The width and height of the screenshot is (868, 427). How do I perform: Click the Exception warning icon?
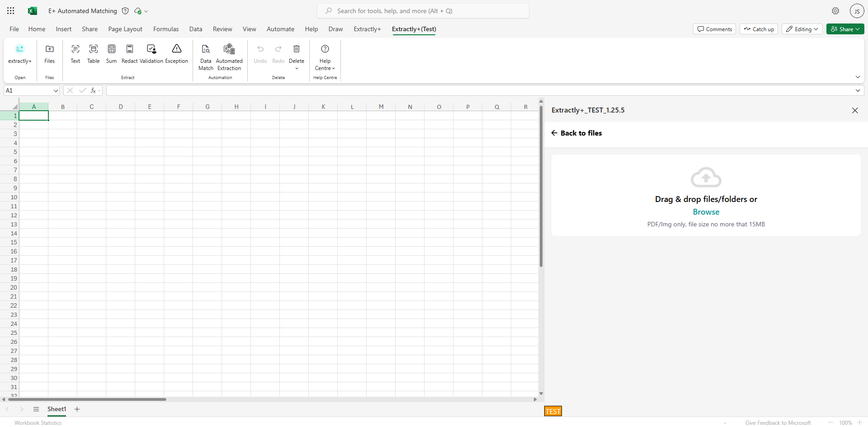[x=177, y=54]
